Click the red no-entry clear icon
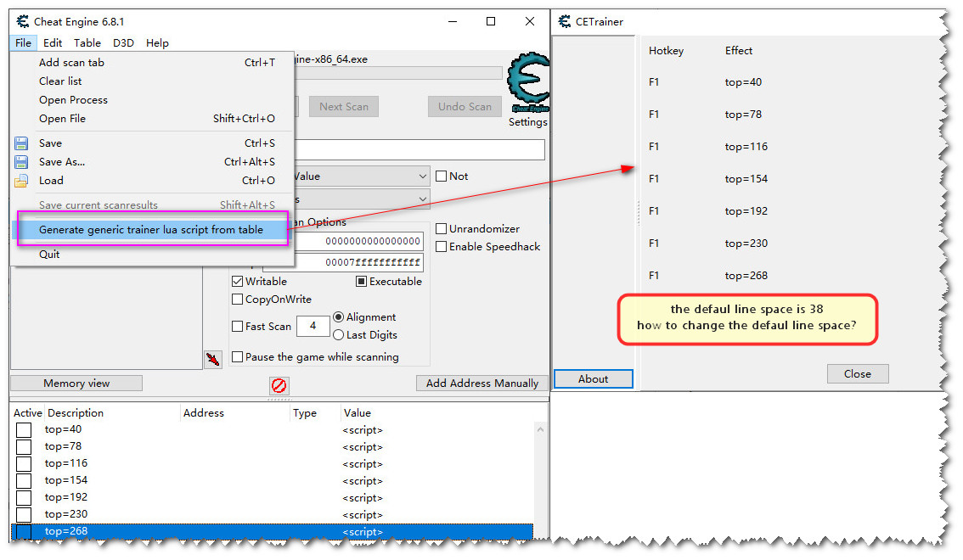Viewport: 963px width, 560px height. [279, 385]
